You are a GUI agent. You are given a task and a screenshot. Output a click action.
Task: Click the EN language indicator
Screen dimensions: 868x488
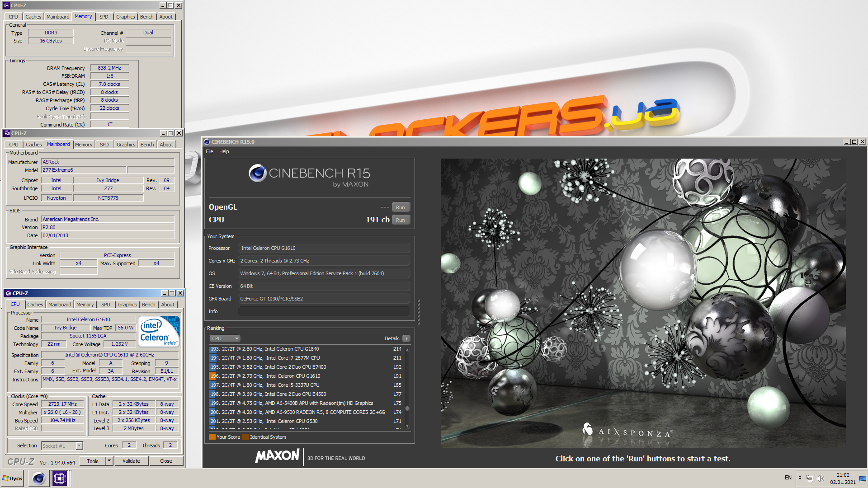(788, 478)
